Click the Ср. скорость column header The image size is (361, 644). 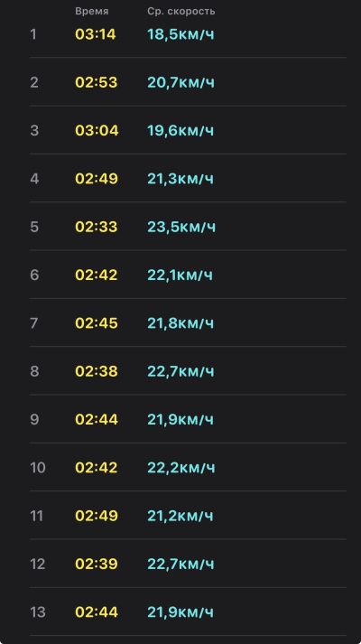click(180, 12)
